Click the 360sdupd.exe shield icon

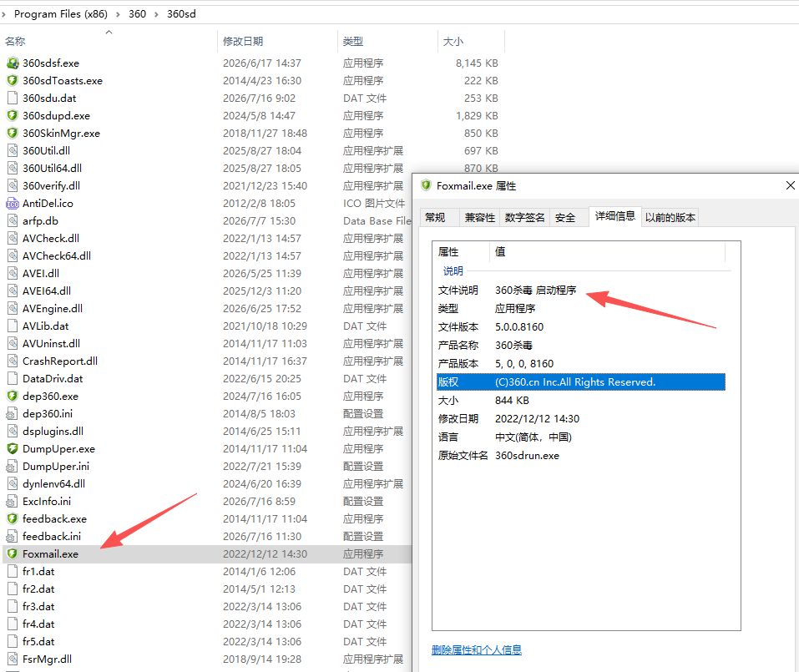pos(13,116)
